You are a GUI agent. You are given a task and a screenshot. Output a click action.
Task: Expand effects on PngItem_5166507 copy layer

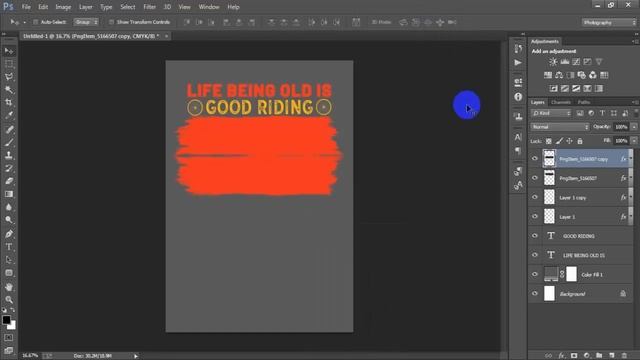(x=631, y=158)
